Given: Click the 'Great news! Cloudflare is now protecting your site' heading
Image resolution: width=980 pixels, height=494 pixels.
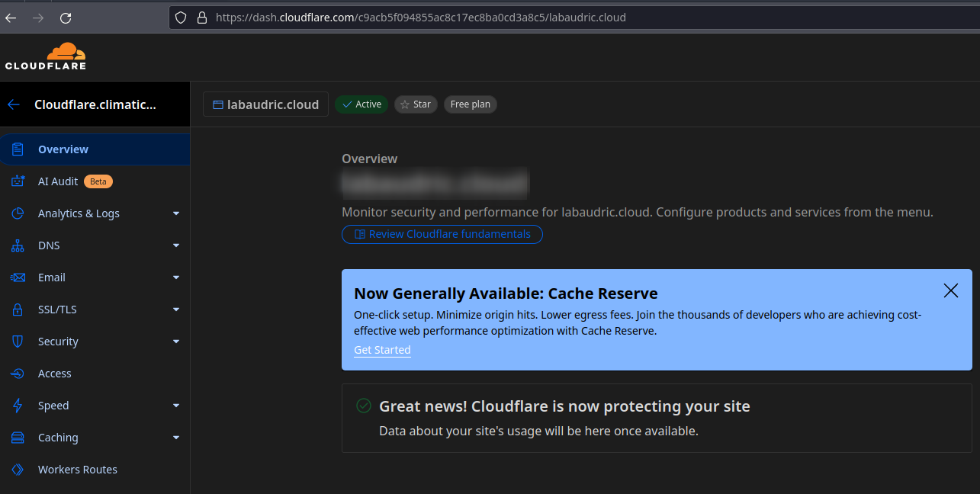Looking at the screenshot, I should coord(564,406).
